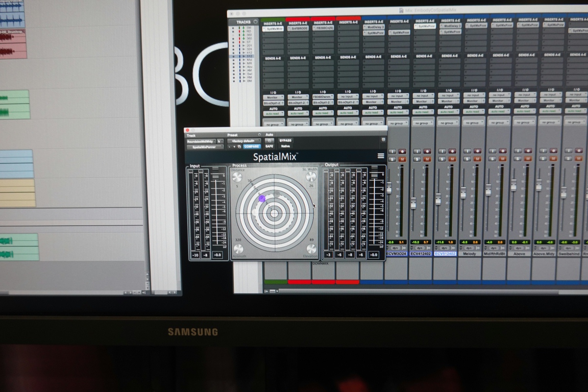Screen dimensions: 588x392
Task: Record-enable the Above.Mldy track
Action: [552, 151]
